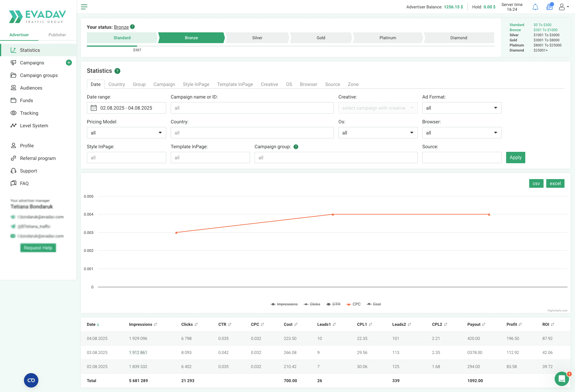Sort table by ROI column

click(x=548, y=324)
